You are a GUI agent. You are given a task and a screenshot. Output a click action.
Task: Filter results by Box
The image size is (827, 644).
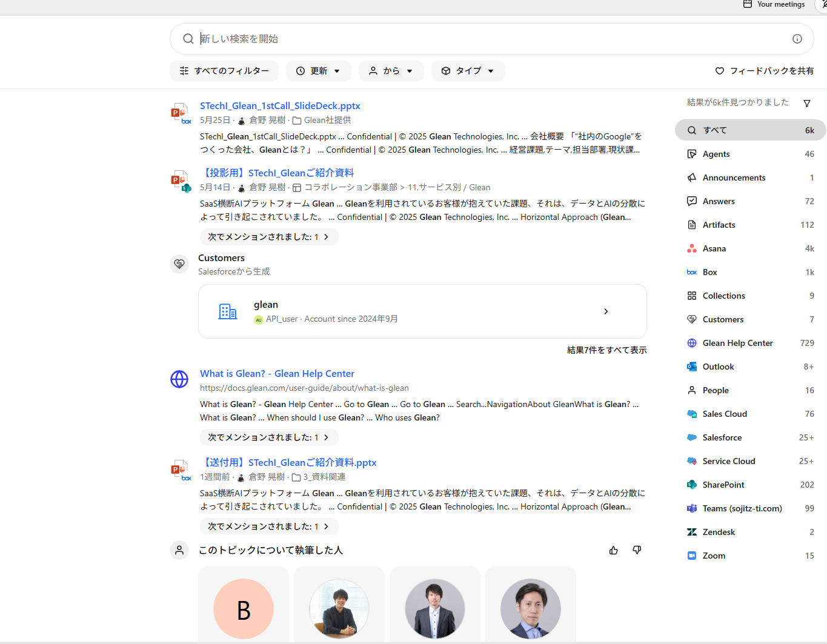[x=750, y=272]
